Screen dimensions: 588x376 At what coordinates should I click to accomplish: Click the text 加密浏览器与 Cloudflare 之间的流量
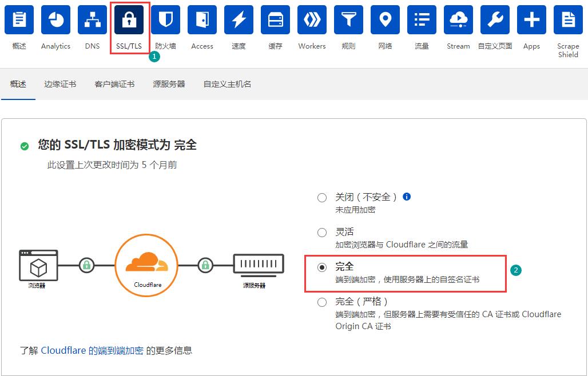[402, 245]
